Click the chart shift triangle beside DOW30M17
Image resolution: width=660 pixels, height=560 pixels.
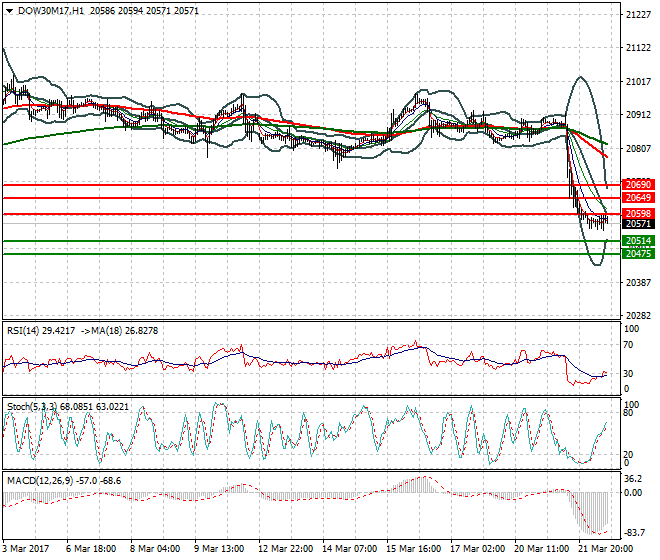coord(7,11)
